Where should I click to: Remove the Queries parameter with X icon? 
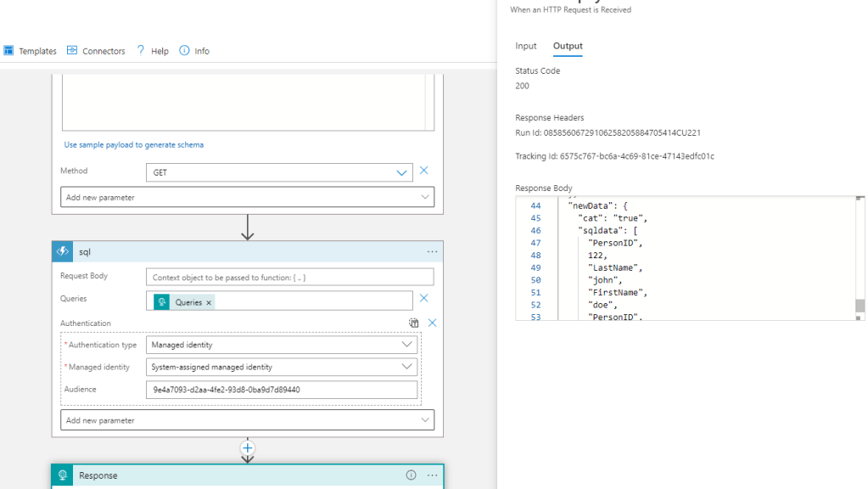coord(424,298)
